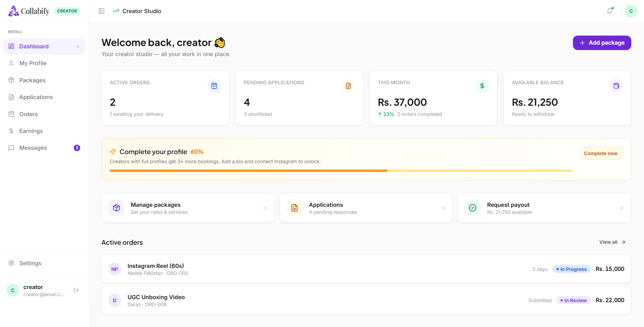The height and width of the screenshot is (327, 644).
Task: Follow the Manage packages arrow
Action: click(265, 208)
